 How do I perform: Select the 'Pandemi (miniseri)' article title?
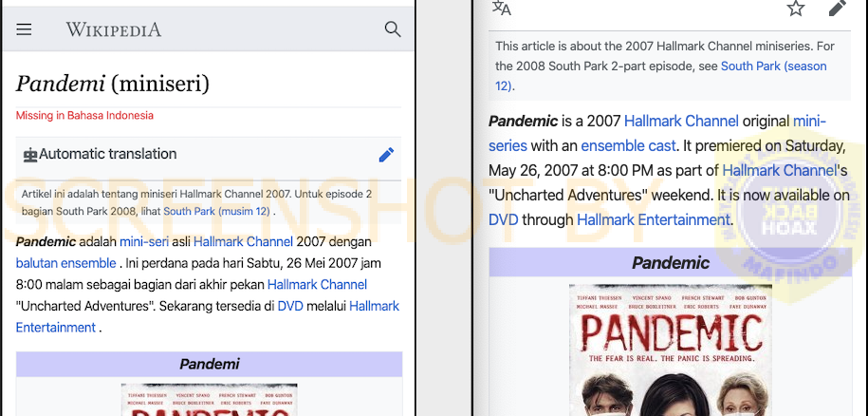click(113, 85)
